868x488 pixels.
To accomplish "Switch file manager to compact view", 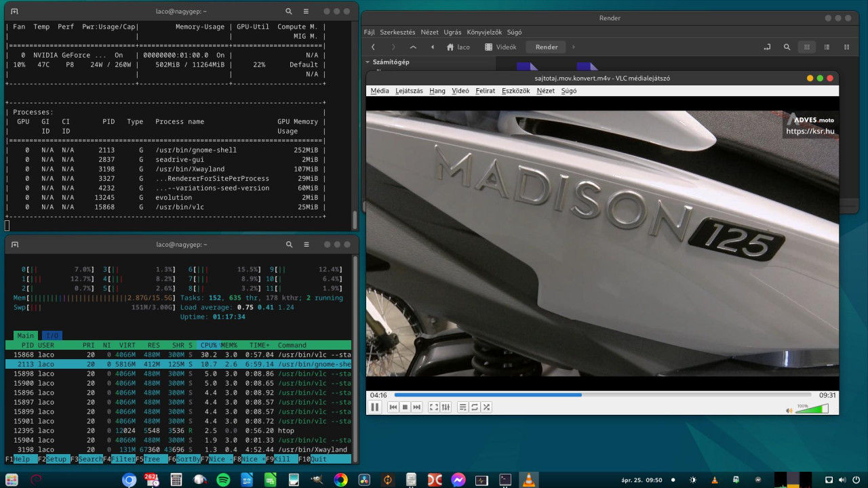I will coord(846,47).
